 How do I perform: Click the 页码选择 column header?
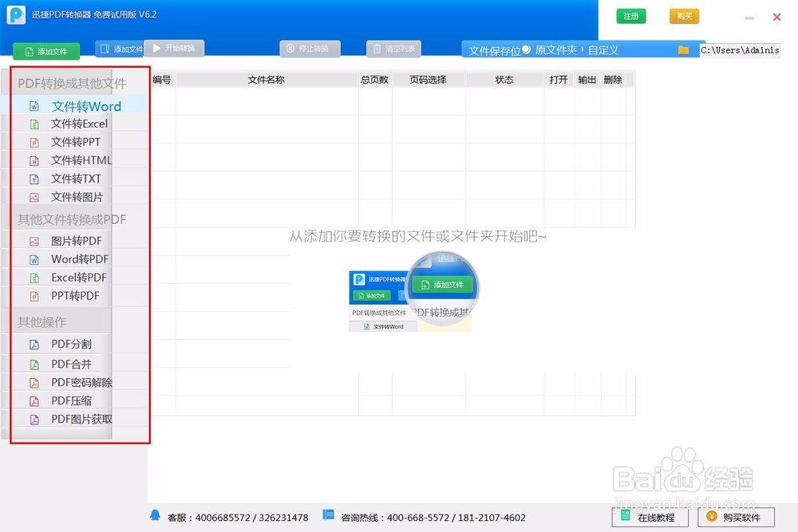point(429,79)
